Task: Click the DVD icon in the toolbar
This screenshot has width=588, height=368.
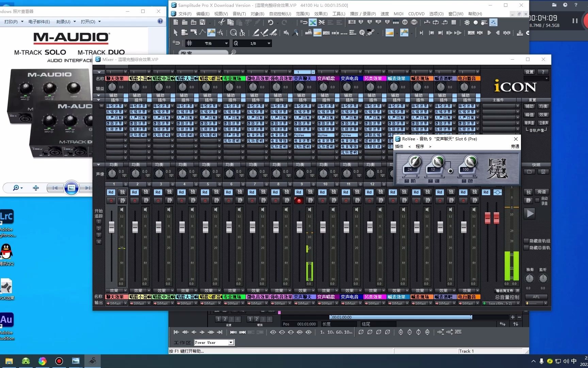Action: click(x=414, y=22)
